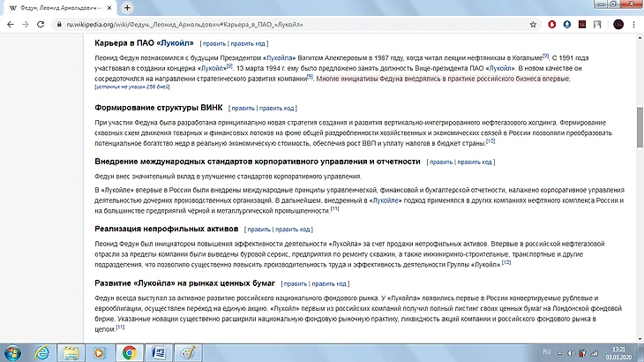The width and height of the screenshot is (644, 362).
Task: Bookmark this page with the star icon
Action: click(x=534, y=24)
